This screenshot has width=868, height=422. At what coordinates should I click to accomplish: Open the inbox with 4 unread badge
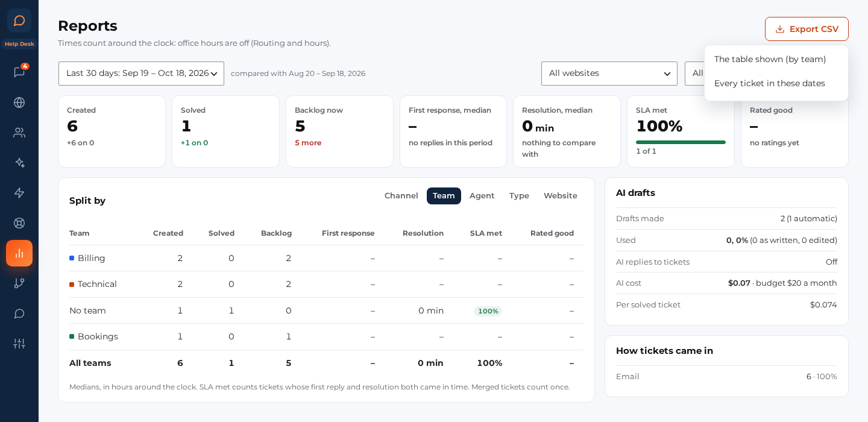coord(19,72)
